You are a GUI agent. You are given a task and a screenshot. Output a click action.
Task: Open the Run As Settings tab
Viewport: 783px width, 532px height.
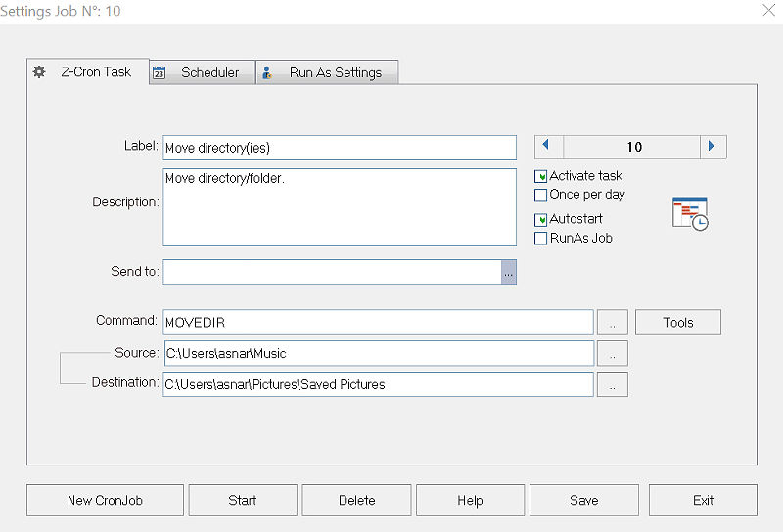pos(328,72)
